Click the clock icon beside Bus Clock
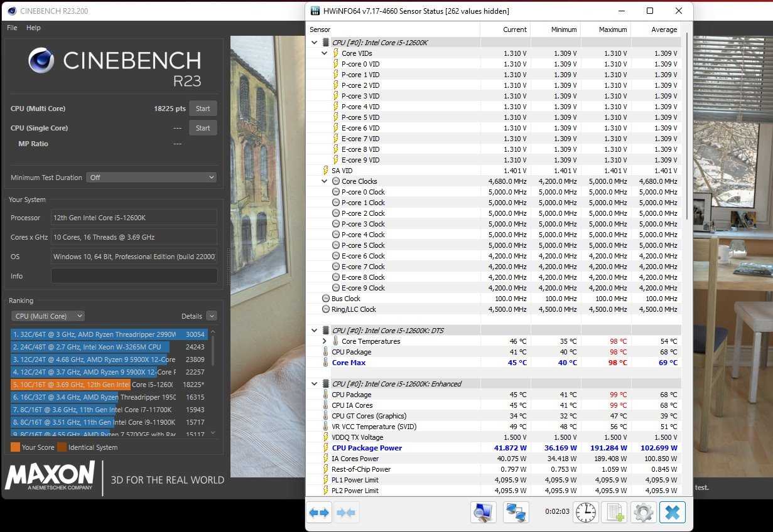The image size is (773, 532). (325, 299)
